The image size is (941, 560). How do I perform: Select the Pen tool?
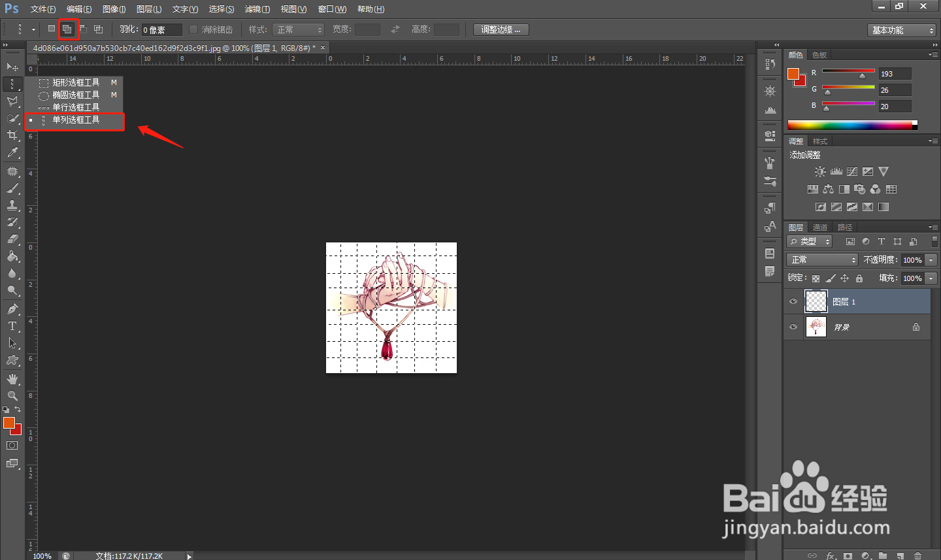[x=12, y=309]
